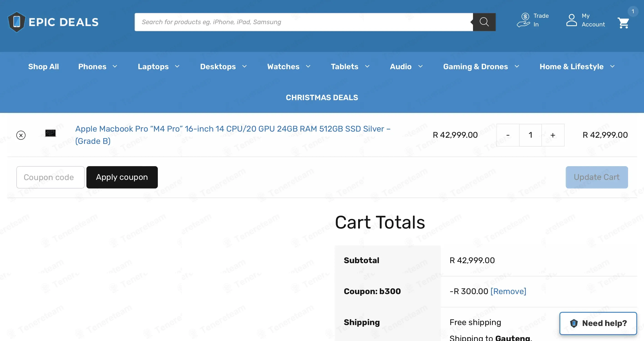Click the Subtotal value R 42,999.00
The width and height of the screenshot is (644, 341).
[472, 260]
